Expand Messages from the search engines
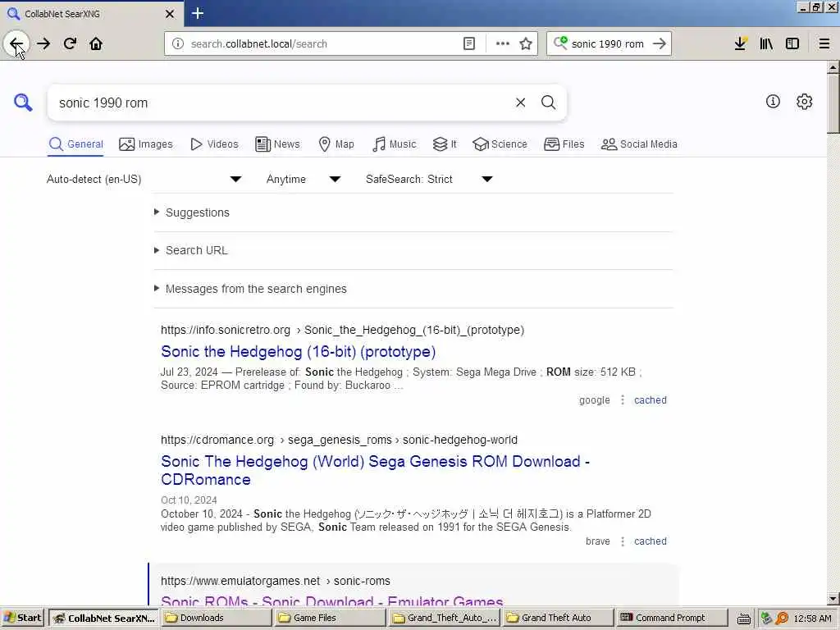The width and height of the screenshot is (840, 630). pos(256,289)
